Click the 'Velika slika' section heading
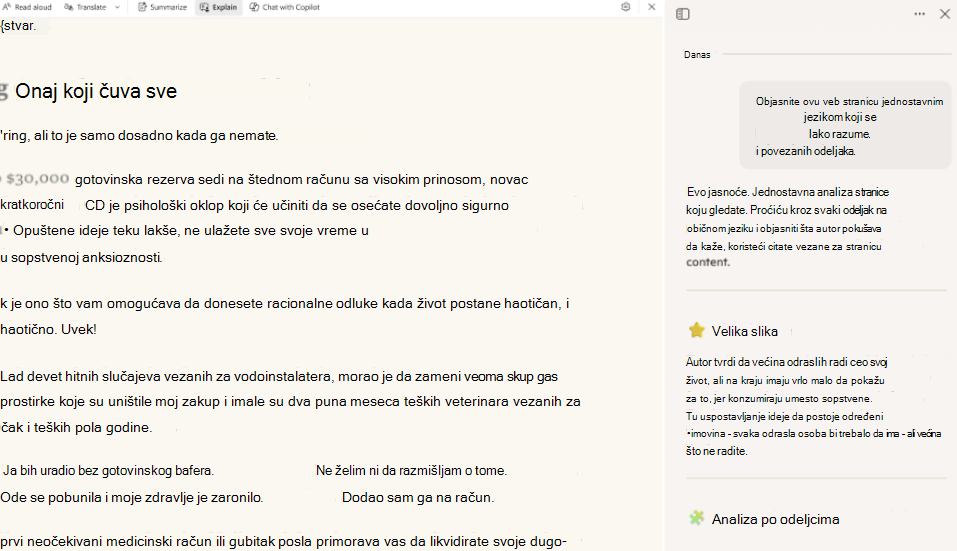 745,331
